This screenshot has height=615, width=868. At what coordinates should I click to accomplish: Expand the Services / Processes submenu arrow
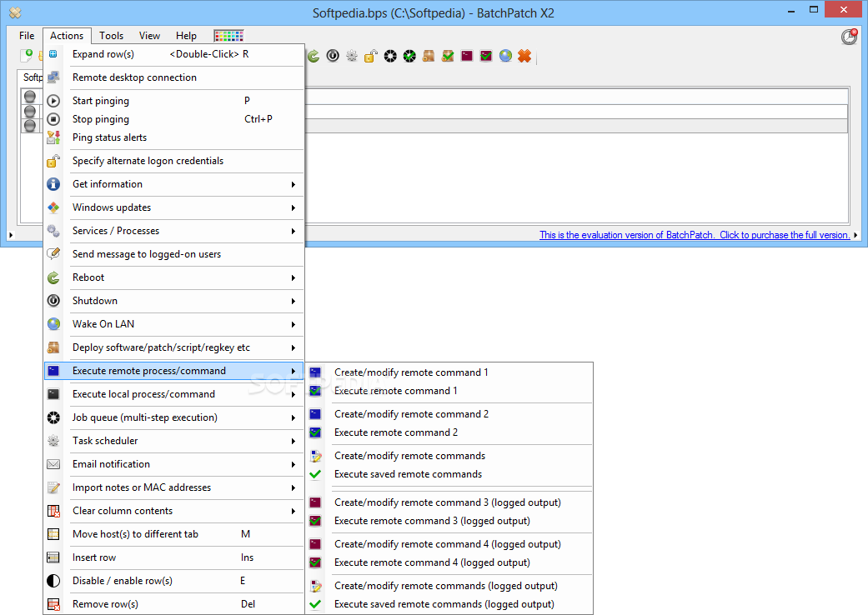[294, 231]
